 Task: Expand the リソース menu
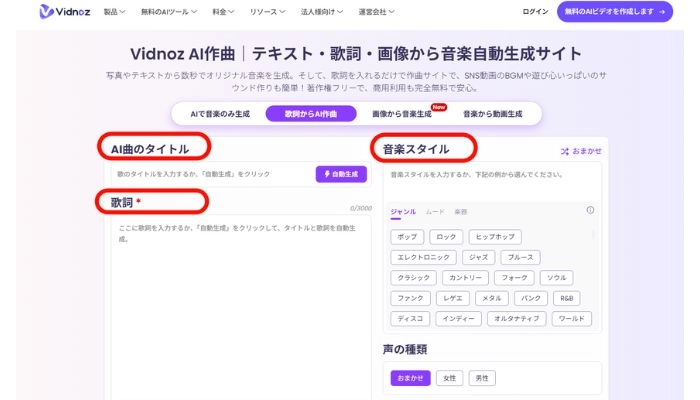(267, 12)
